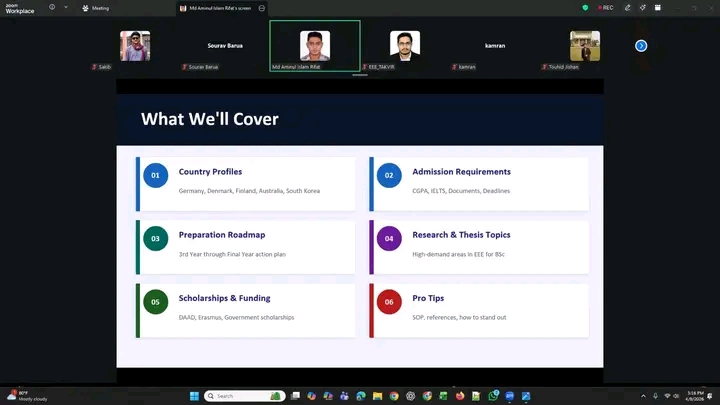Click the options icon on the screen share tab
Viewport: 720px width, 405px height.
pos(262,7)
